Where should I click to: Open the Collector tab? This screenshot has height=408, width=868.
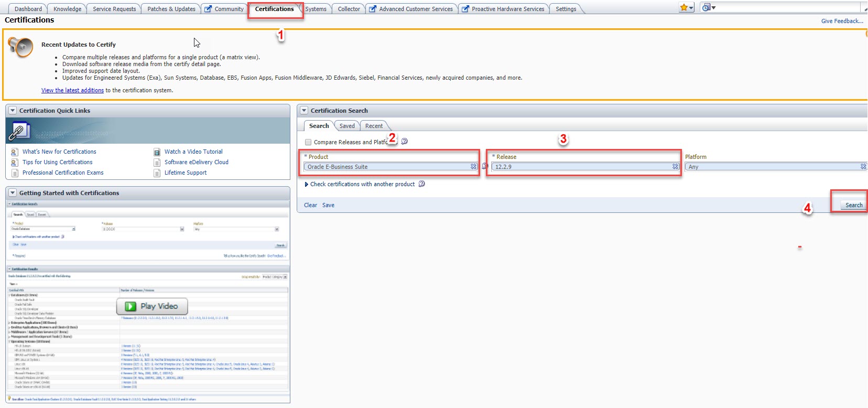349,9
